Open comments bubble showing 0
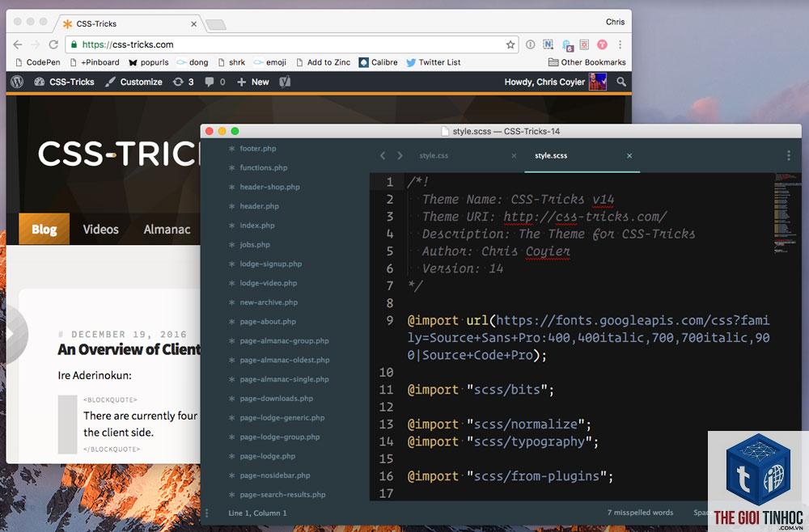Viewport: 809px width, 532px height. point(214,82)
